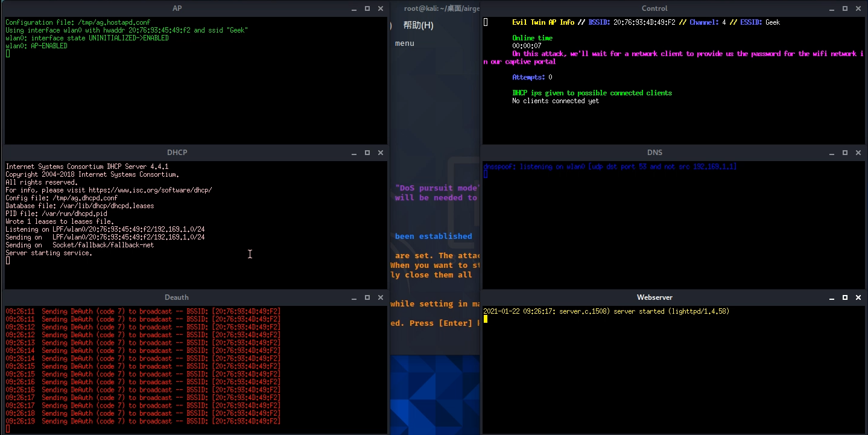Maximize the Webserver window

pyautogui.click(x=845, y=297)
